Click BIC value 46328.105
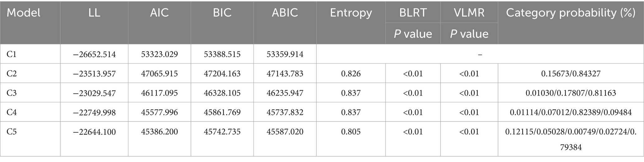Image resolution: width=644 pixels, height=162 pixels. coord(222,93)
